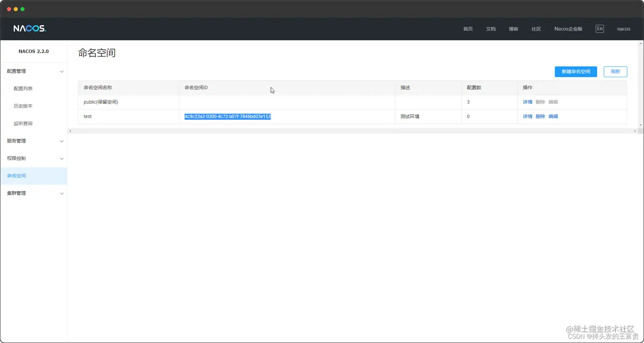Open 详情 for the test namespace
This screenshot has height=343, width=644.
click(527, 116)
